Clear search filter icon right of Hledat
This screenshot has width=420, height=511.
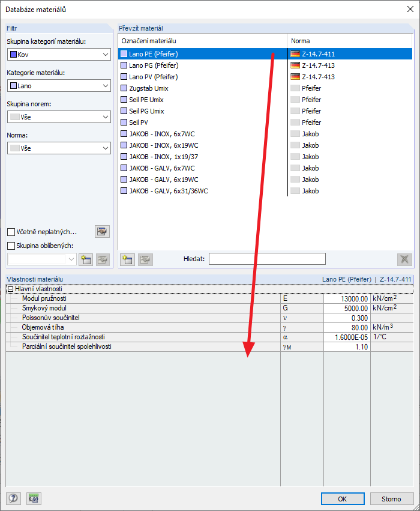point(404,260)
